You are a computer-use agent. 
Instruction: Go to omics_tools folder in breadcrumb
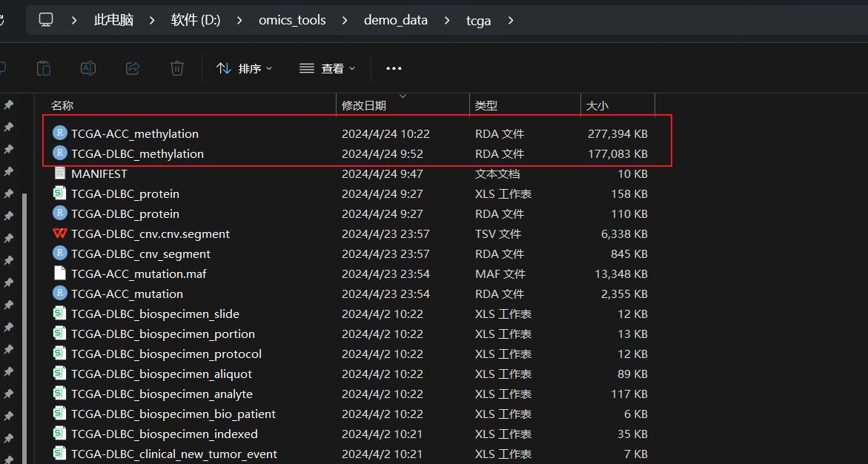pos(292,20)
